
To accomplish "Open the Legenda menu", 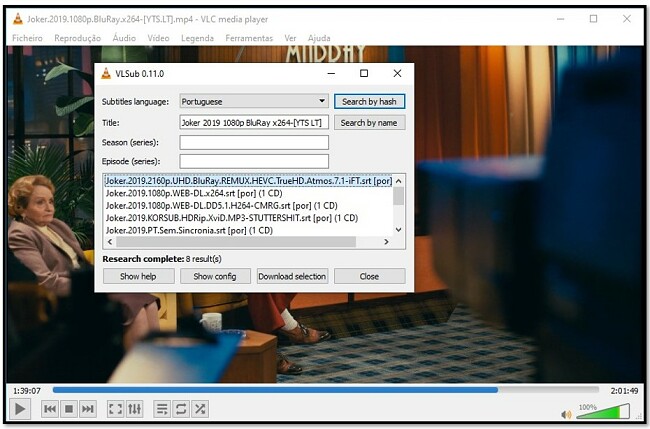I will [197, 38].
